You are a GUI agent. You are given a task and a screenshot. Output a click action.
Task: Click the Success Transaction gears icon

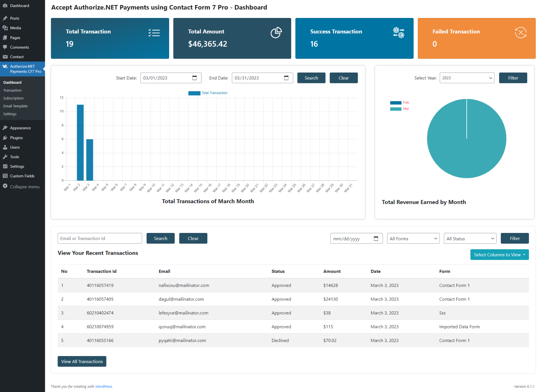click(398, 33)
